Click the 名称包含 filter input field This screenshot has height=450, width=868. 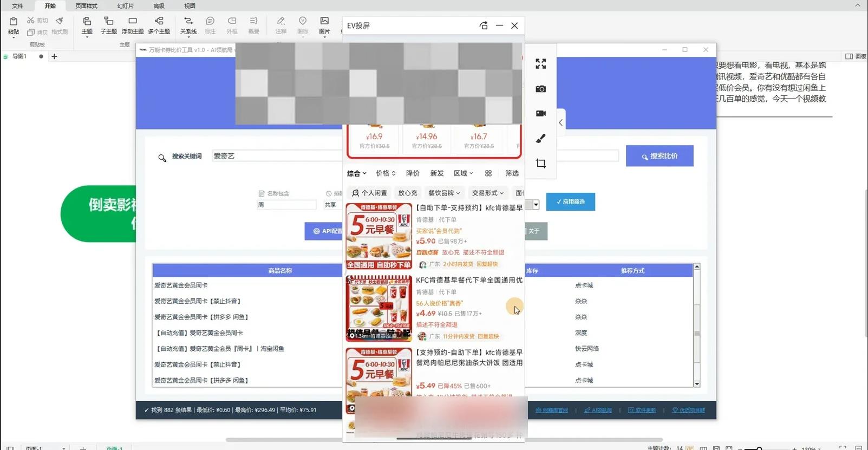point(286,205)
